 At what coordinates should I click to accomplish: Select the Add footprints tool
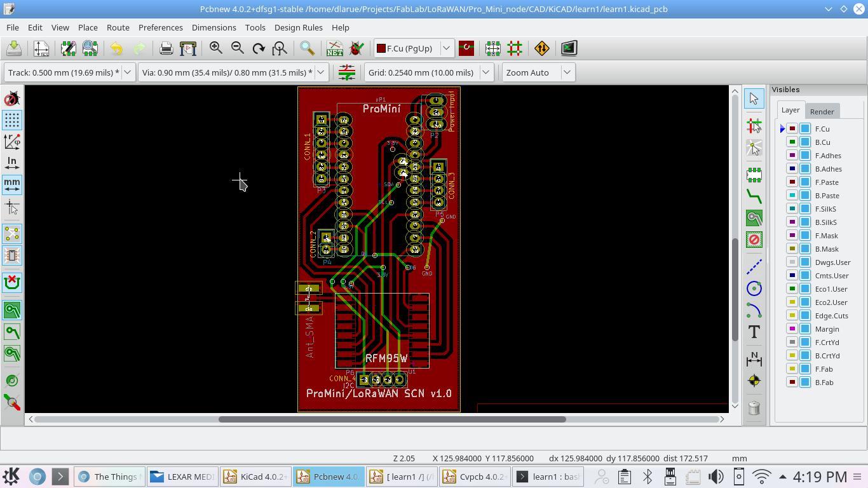tap(754, 175)
